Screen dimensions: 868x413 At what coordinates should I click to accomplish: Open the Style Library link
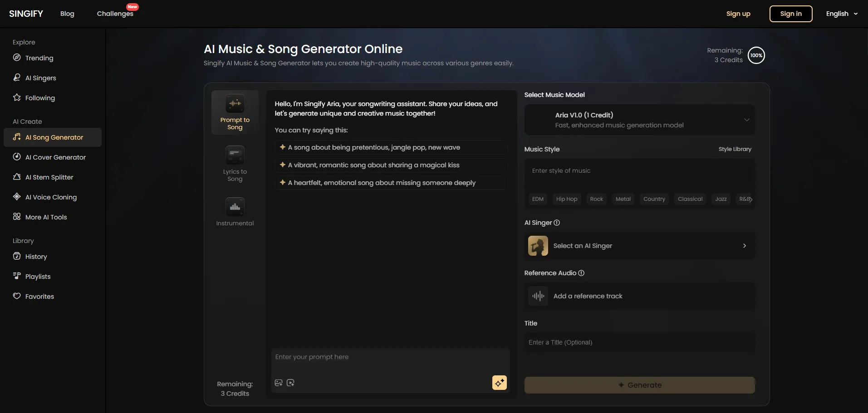click(x=735, y=149)
